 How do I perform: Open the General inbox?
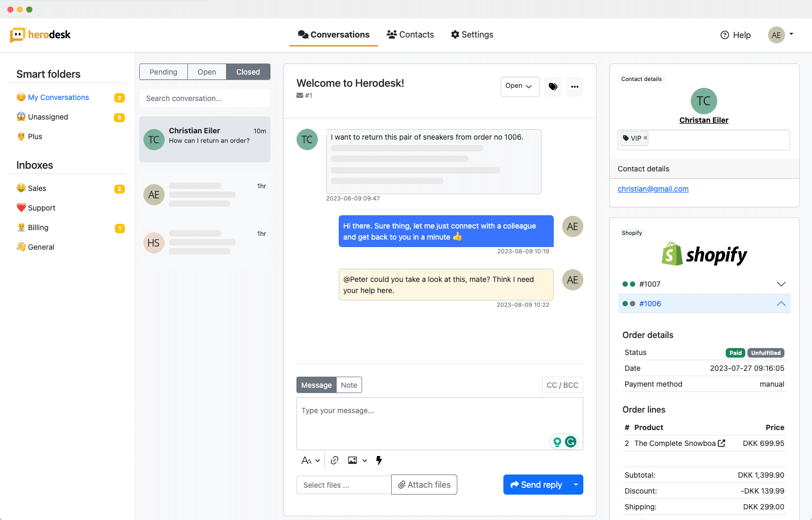41,247
